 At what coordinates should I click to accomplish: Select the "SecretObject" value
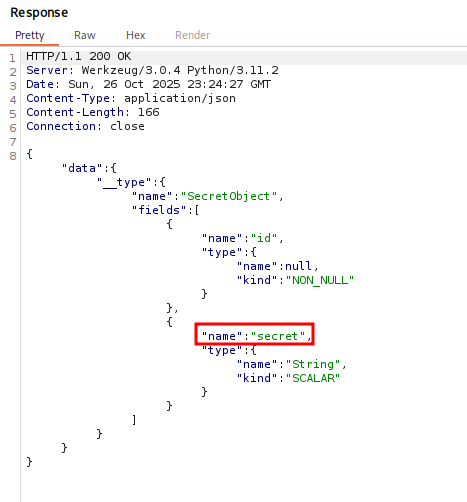click(228, 196)
